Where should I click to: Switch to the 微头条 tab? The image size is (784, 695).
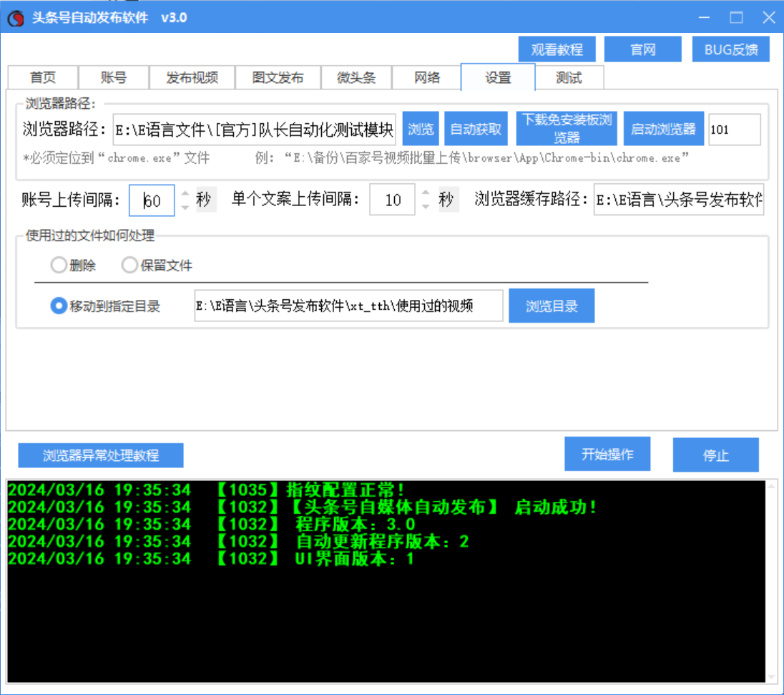[x=356, y=77]
